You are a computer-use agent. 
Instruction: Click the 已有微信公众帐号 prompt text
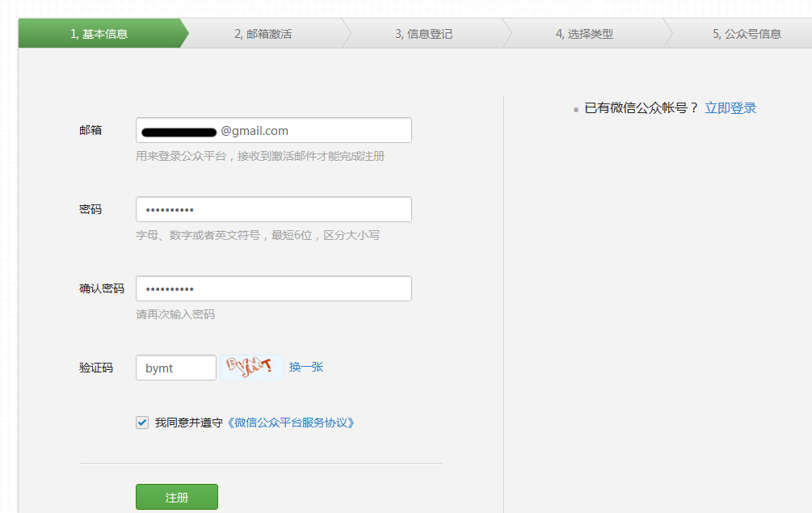[641, 108]
